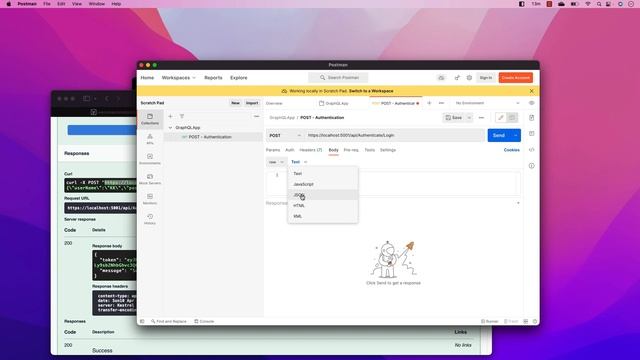Open the GraphQL.App tab
Image resolution: width=640 pixels, height=360 pixels.
coord(334,103)
